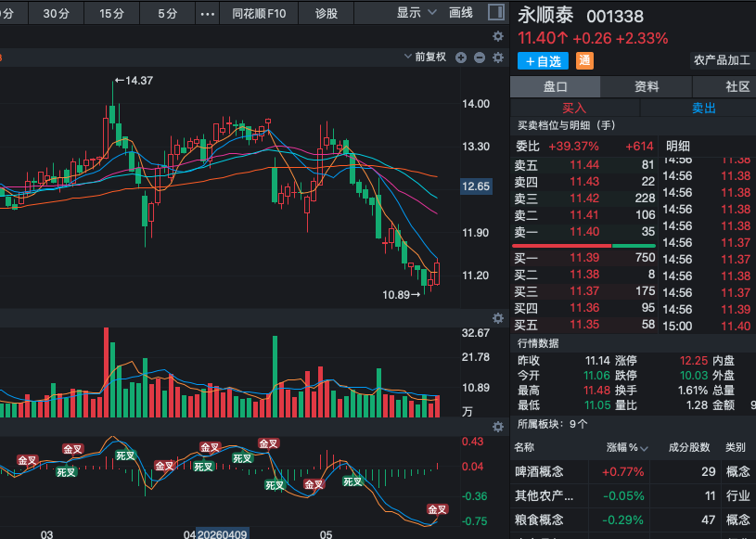This screenshot has height=539, width=756.
Task: Select the 买一 11.39 order row
Action: [583, 258]
